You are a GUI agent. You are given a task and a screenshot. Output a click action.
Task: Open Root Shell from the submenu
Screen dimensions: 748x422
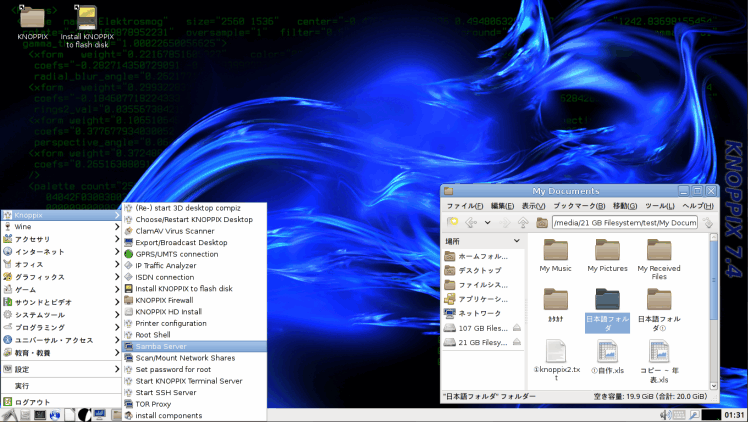(194, 335)
